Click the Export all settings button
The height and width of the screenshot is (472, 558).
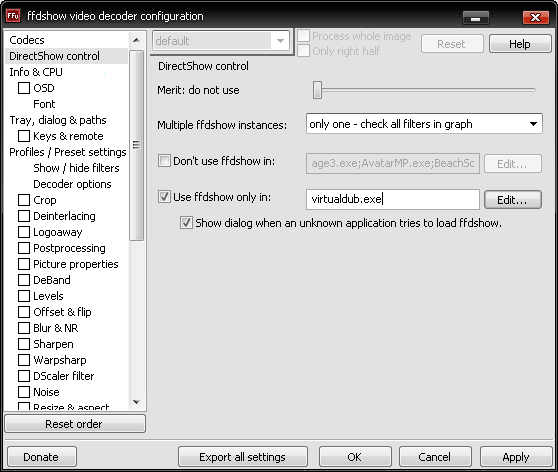pyautogui.click(x=243, y=457)
